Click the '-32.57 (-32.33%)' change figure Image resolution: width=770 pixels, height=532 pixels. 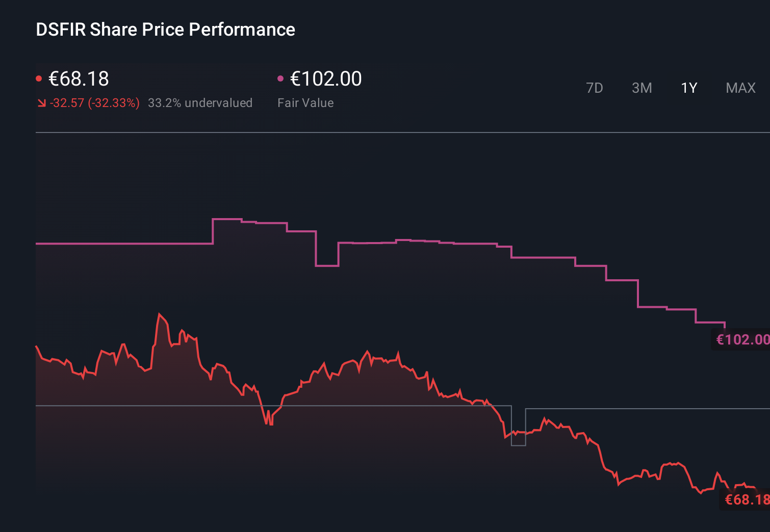(x=95, y=102)
